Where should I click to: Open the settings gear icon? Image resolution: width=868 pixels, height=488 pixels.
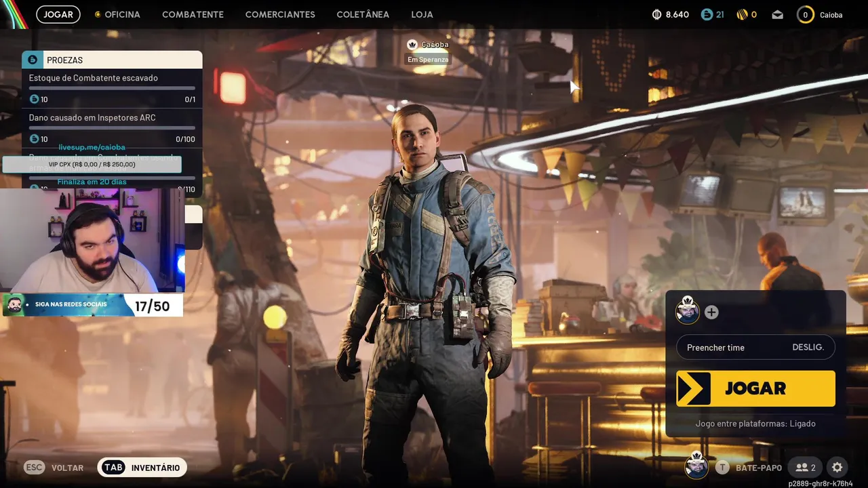[x=837, y=468]
